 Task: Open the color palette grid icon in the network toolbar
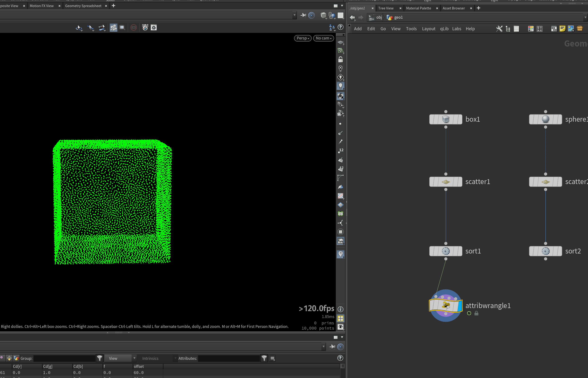[x=531, y=29]
